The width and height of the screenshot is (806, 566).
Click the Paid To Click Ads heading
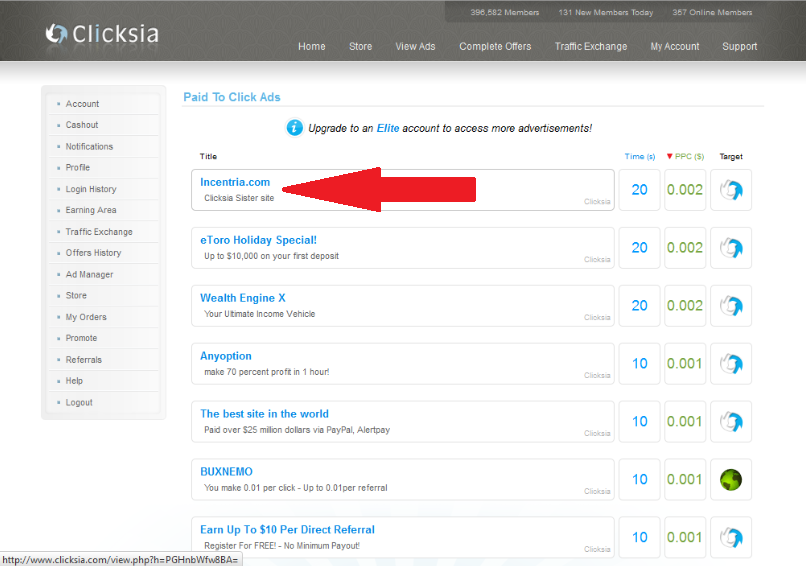pos(232,97)
